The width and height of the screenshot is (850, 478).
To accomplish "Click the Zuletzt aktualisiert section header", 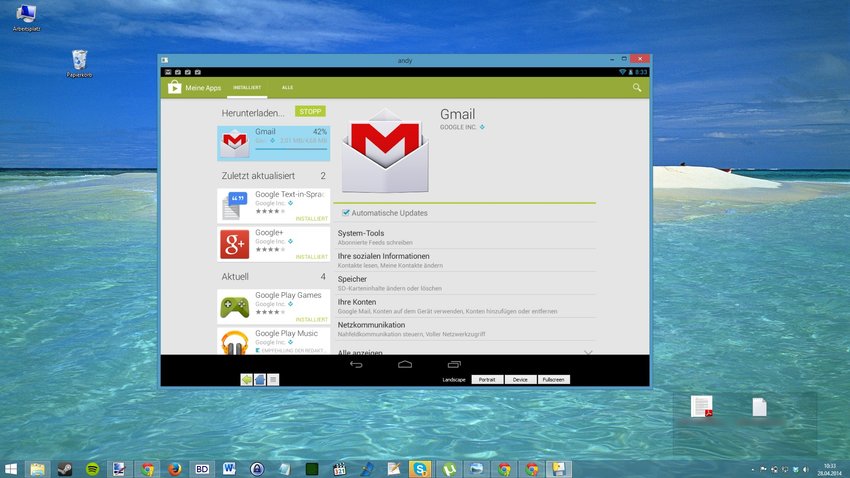I will point(258,176).
